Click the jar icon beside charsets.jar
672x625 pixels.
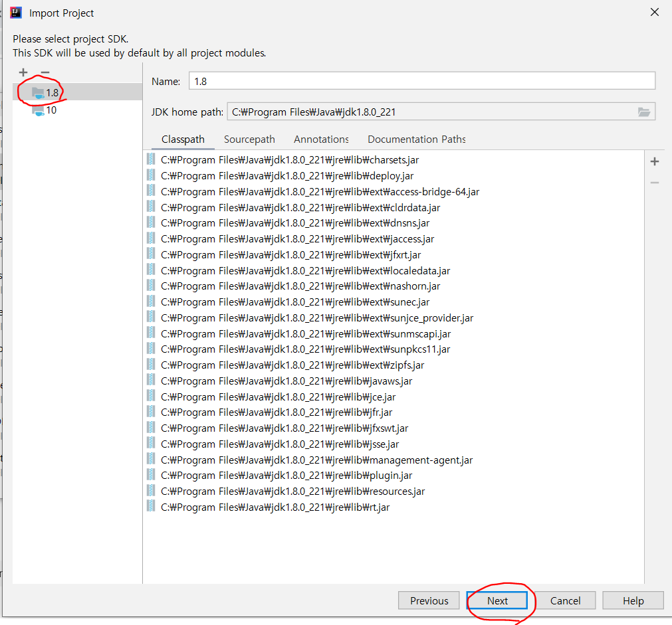click(x=151, y=159)
